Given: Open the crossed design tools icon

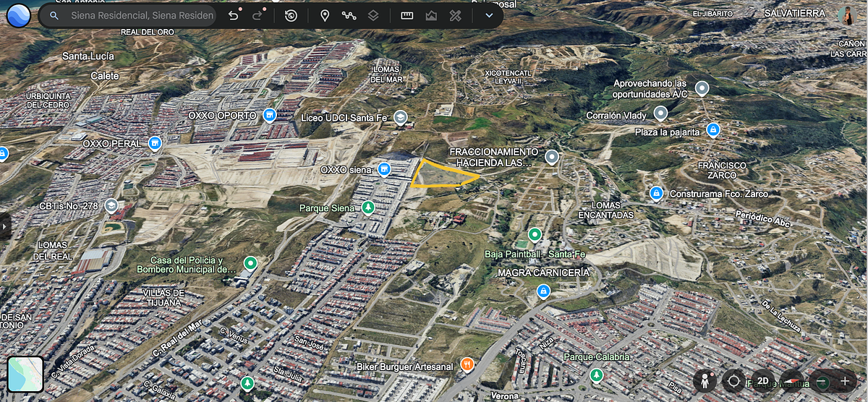Looking at the screenshot, I should (455, 15).
